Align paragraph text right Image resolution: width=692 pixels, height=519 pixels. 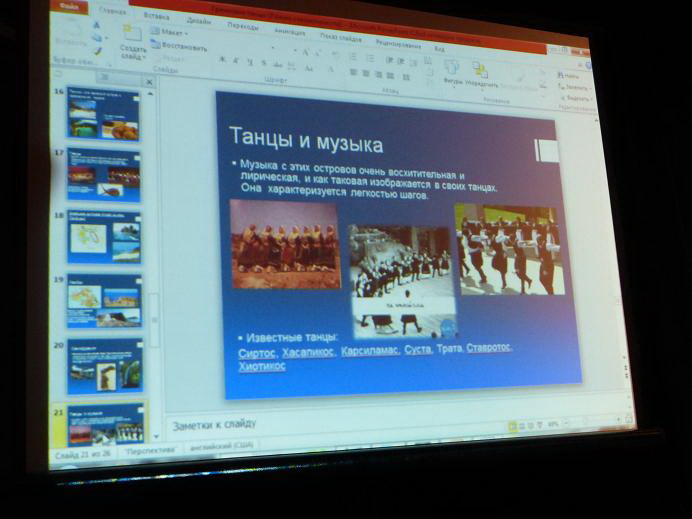coord(378,75)
